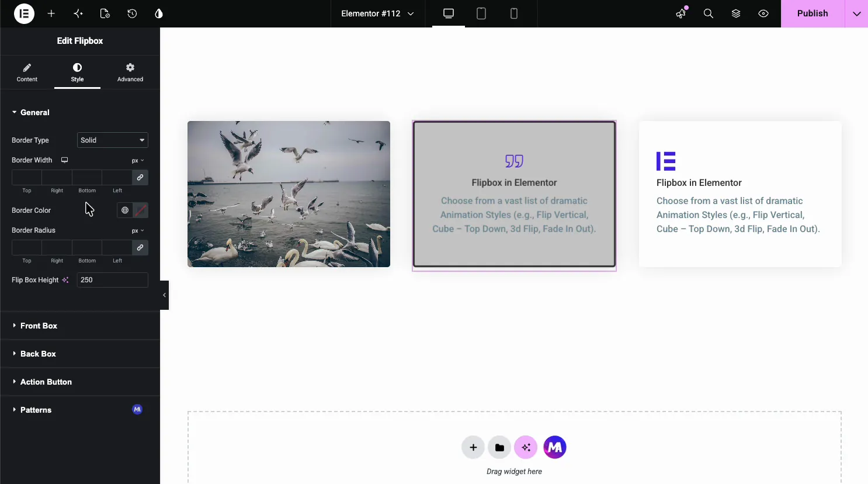Click the Edit Flipbox panel title

tap(80, 41)
